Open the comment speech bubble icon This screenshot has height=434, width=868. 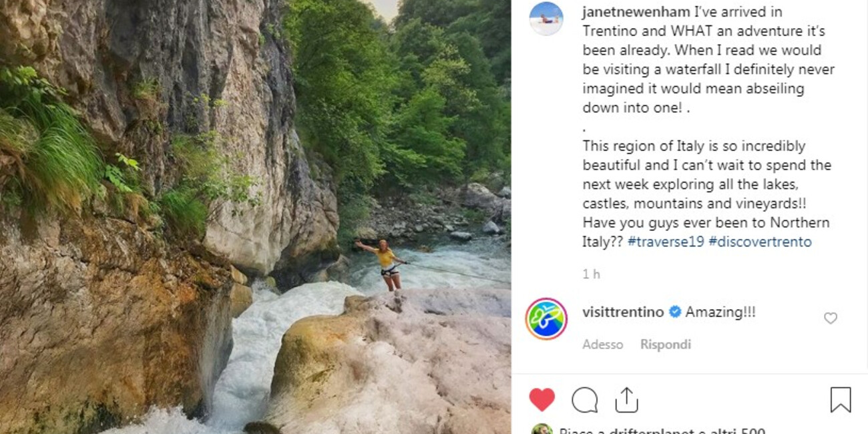[x=585, y=399]
